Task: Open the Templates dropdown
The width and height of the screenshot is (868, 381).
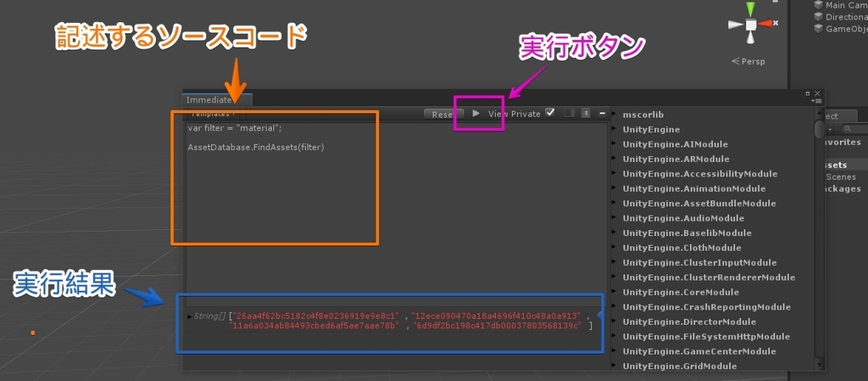Action: [x=212, y=114]
